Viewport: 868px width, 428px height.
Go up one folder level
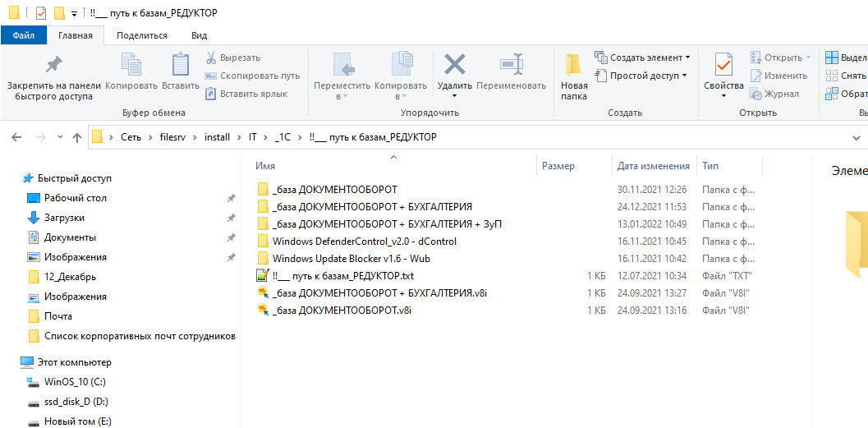[x=77, y=137]
